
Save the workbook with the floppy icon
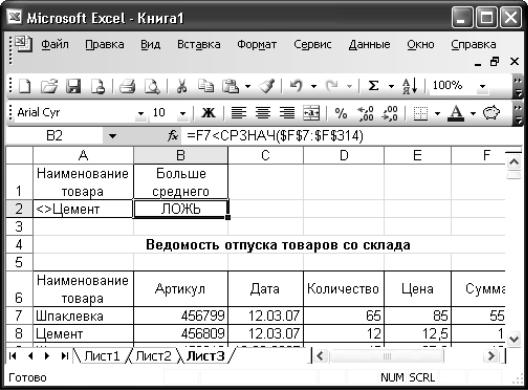click(73, 86)
